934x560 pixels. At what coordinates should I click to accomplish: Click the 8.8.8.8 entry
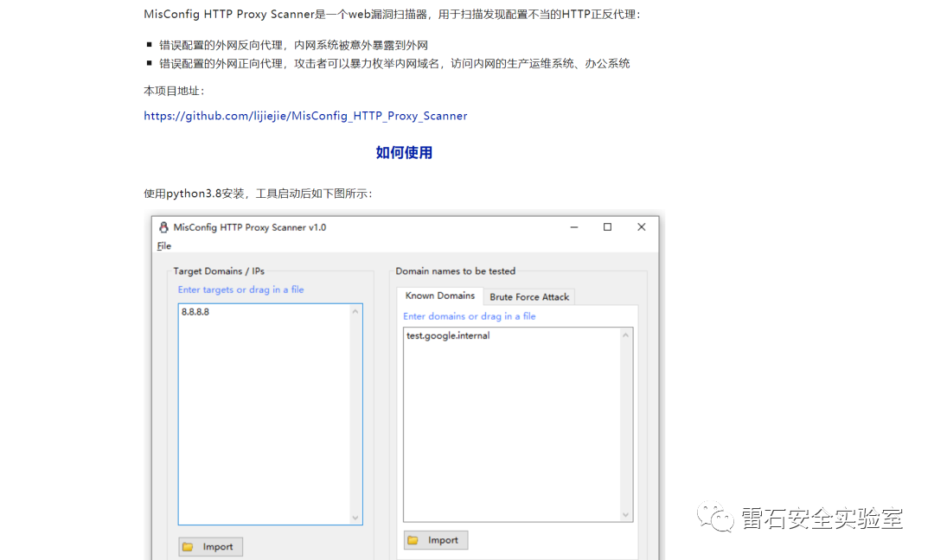click(195, 312)
